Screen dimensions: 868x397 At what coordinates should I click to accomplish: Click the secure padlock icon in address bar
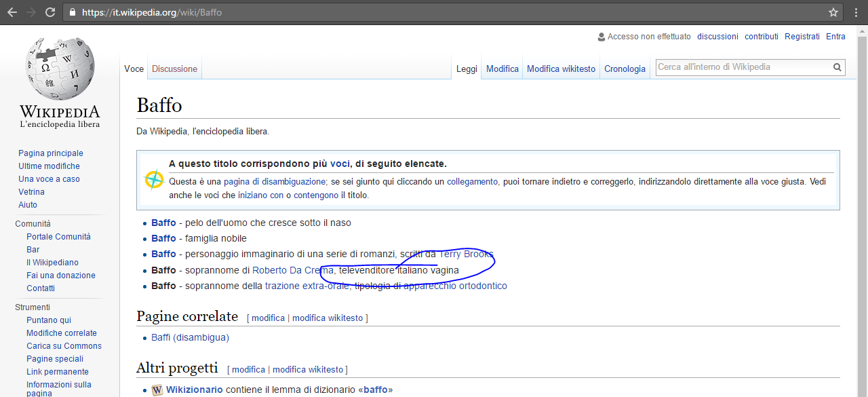coord(73,12)
